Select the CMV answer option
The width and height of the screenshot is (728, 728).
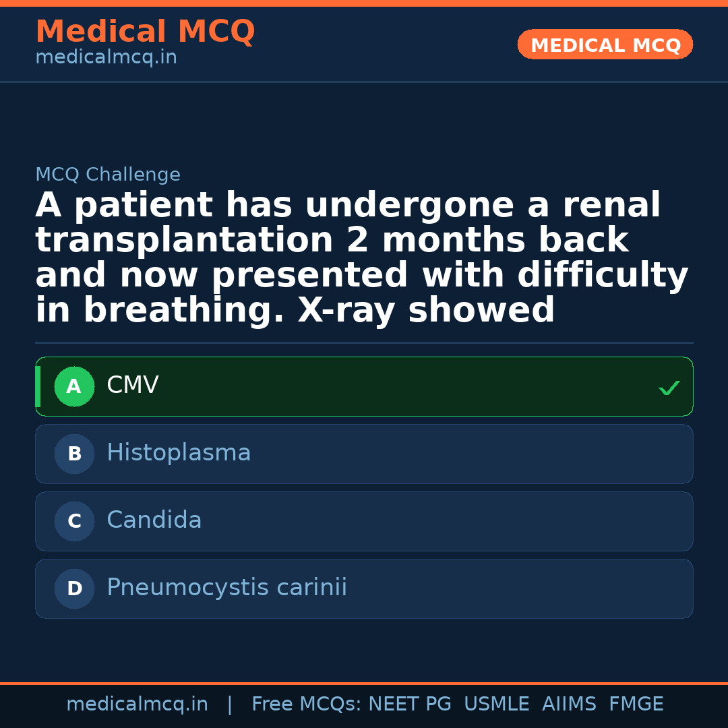tap(364, 387)
